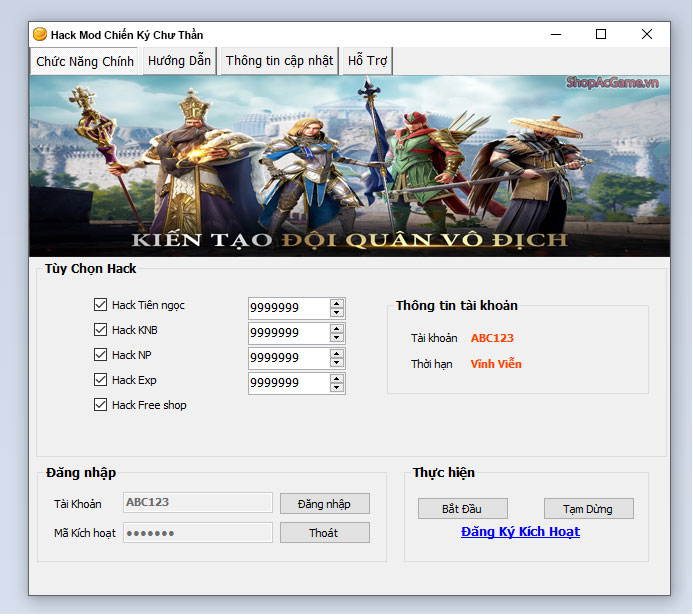Start the process with Bắt Đầu

click(463, 509)
